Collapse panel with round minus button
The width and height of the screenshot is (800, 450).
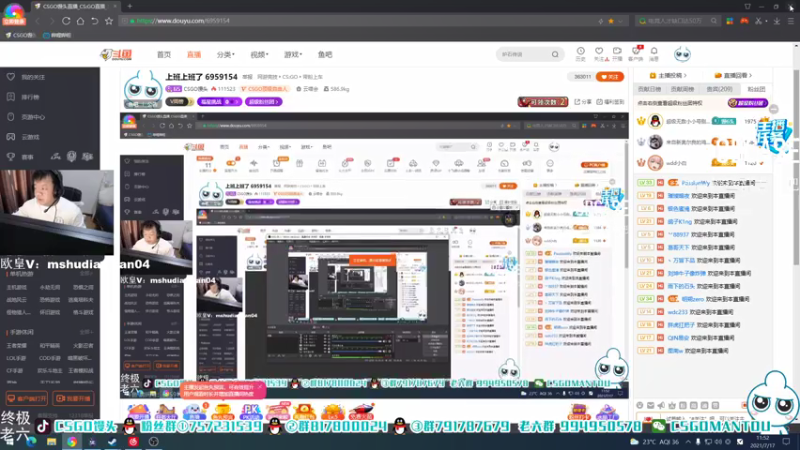point(774,109)
